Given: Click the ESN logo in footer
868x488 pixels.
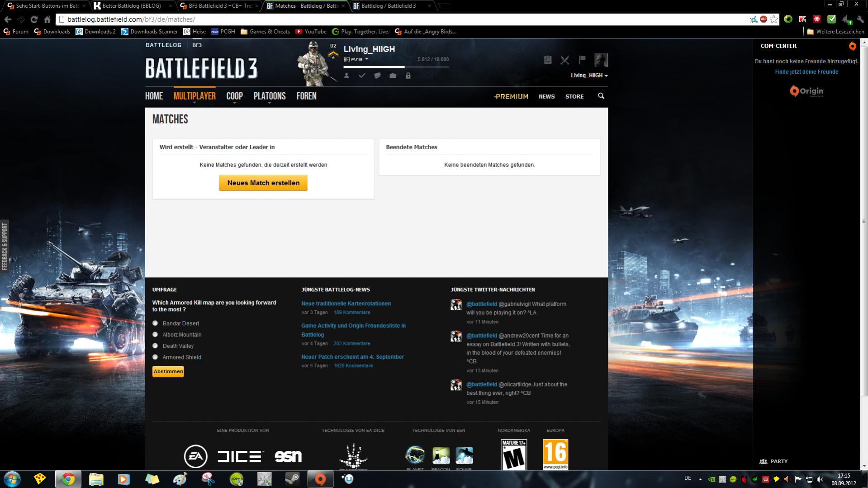Looking at the screenshot, I should (x=288, y=456).
